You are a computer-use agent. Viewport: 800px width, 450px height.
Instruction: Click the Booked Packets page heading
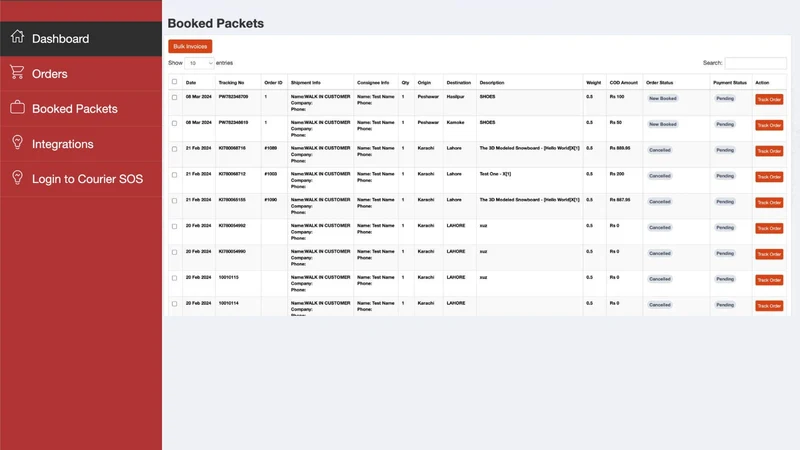[216, 23]
